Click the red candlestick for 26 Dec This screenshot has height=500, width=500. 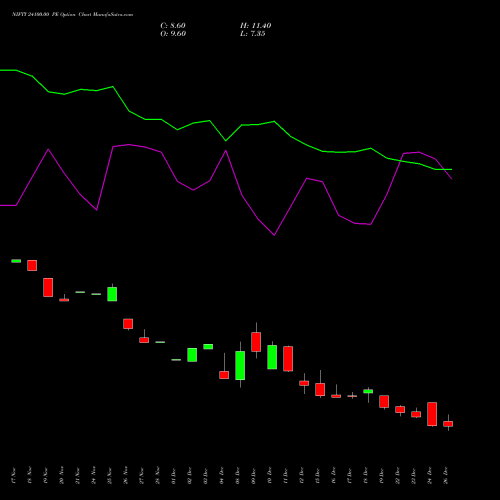[448, 424]
